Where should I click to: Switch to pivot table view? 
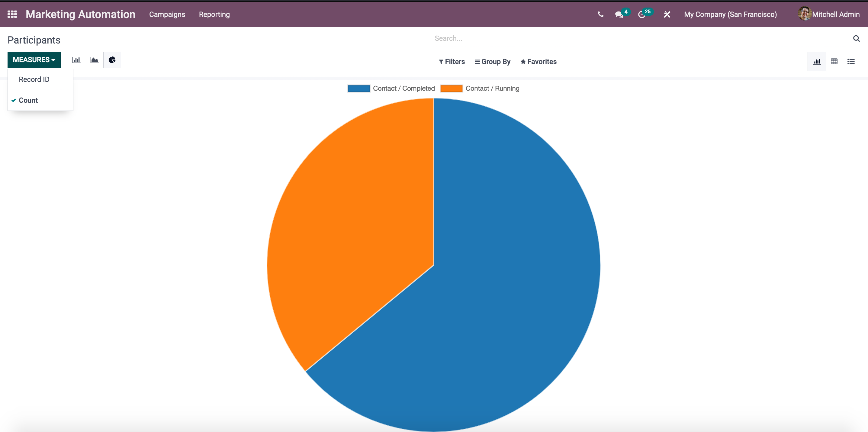834,61
